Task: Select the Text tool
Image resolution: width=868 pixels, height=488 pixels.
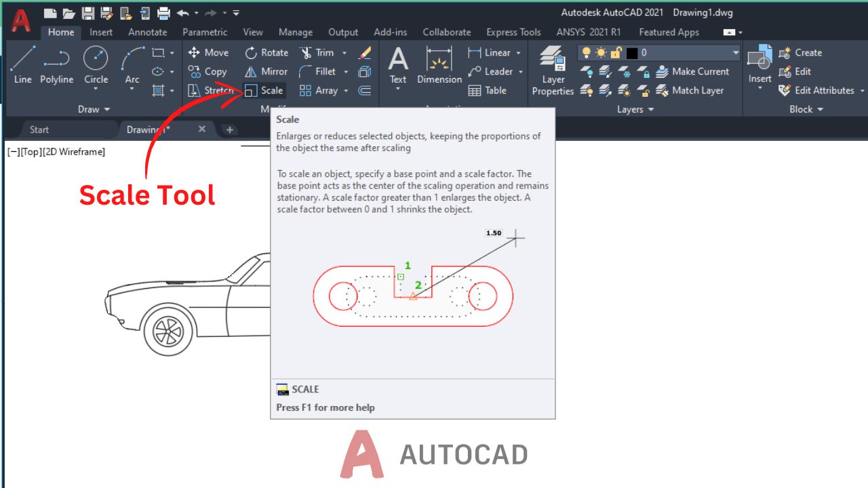Action: (398, 65)
